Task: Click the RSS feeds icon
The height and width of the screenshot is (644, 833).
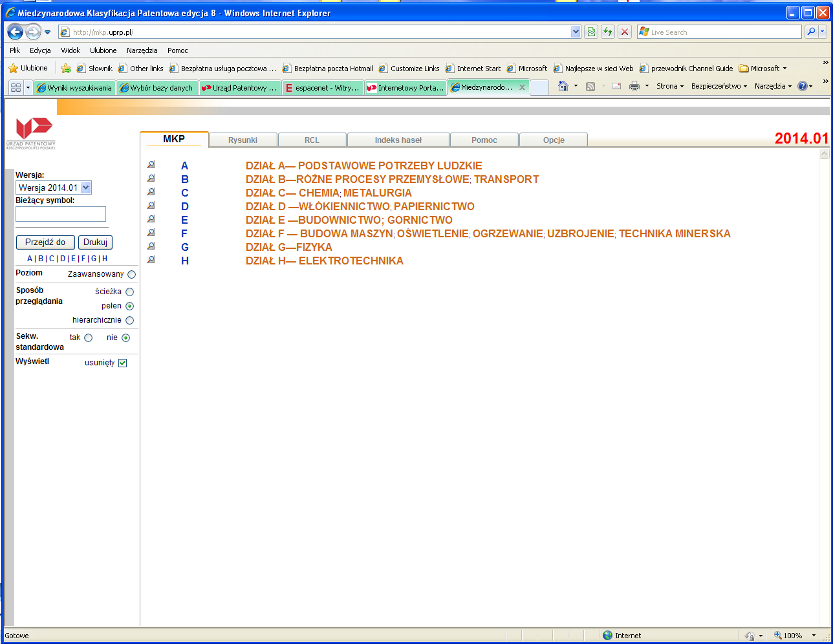Action: (x=590, y=86)
